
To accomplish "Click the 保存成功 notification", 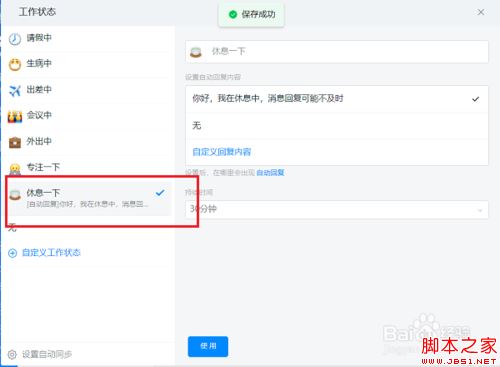I will (x=251, y=14).
